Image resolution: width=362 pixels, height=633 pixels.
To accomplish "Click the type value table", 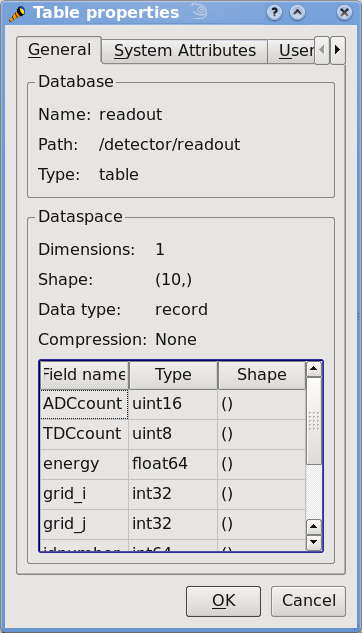I will pyautogui.click(x=119, y=174).
